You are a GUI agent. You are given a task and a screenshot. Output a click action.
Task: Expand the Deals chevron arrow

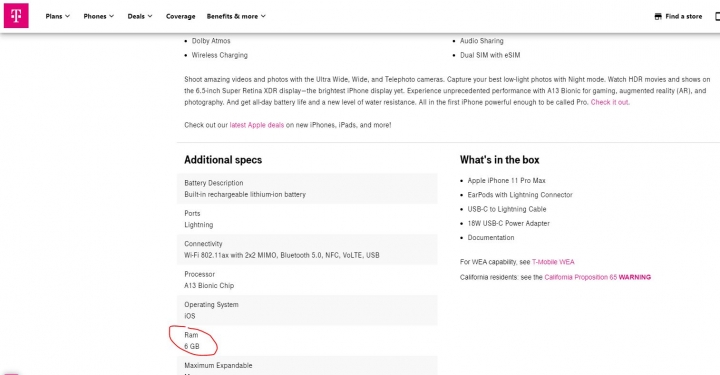pos(150,16)
